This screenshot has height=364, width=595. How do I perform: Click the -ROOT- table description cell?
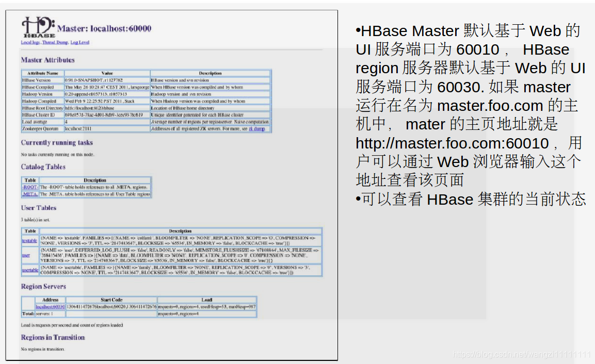click(x=95, y=187)
